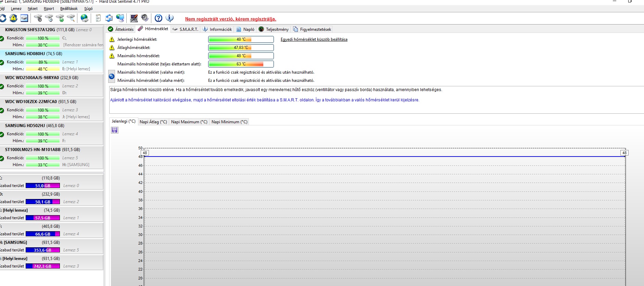Open the notepad report toolbar icon
The image size is (644, 286).
click(98, 18)
